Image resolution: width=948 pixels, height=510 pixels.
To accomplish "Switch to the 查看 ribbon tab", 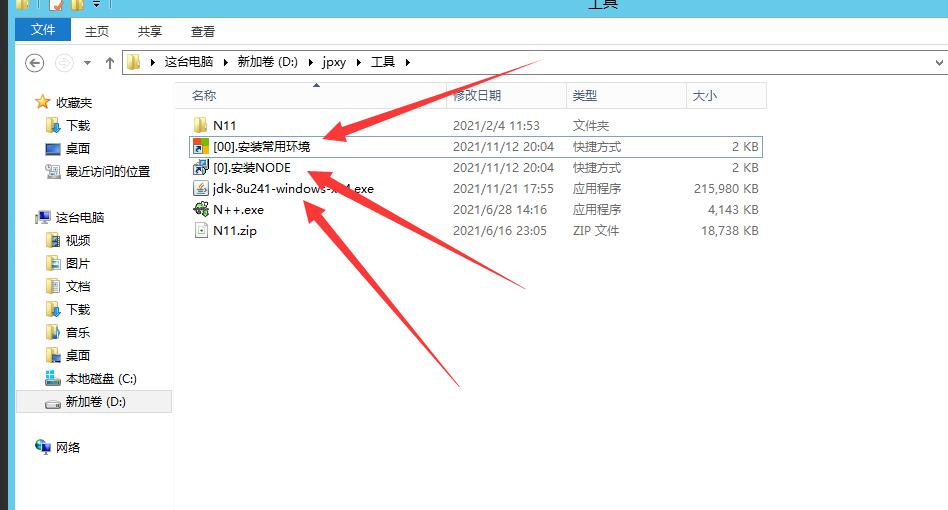I will coord(203,32).
